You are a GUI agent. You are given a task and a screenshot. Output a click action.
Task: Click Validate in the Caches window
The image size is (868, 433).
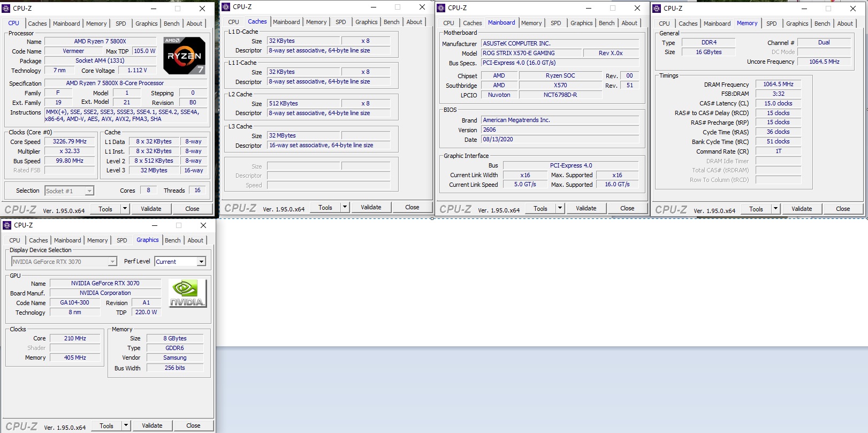(x=371, y=207)
